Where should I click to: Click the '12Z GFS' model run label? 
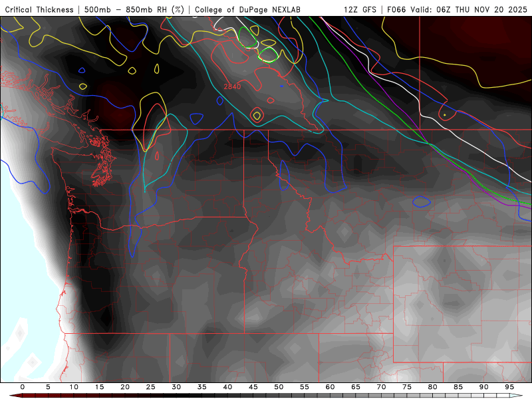tap(360, 9)
